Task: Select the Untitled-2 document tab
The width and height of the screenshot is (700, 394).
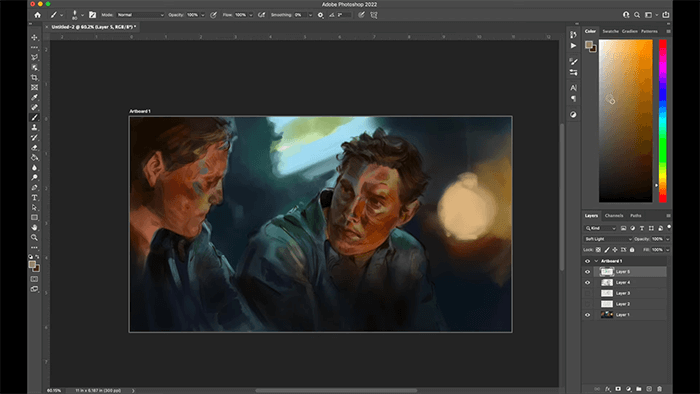Action: coord(93,27)
